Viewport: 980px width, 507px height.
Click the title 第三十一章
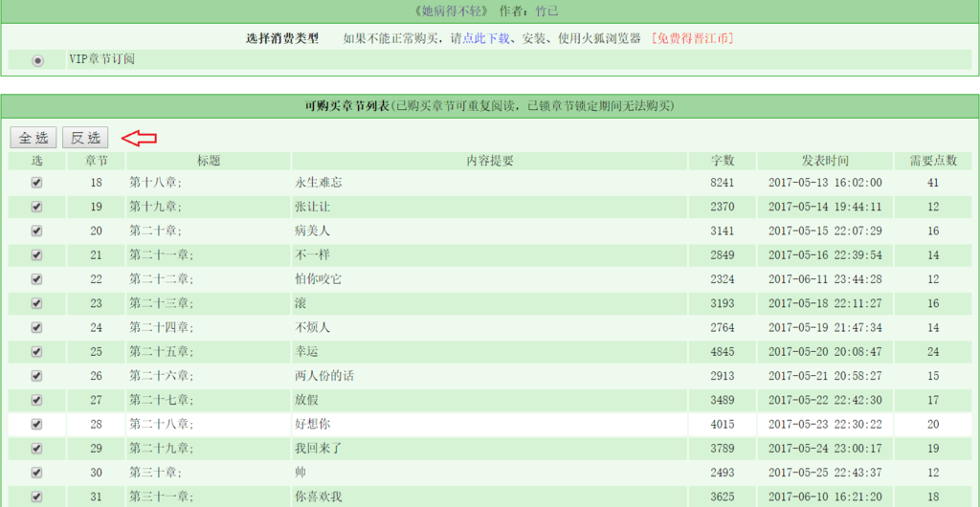pos(161,497)
